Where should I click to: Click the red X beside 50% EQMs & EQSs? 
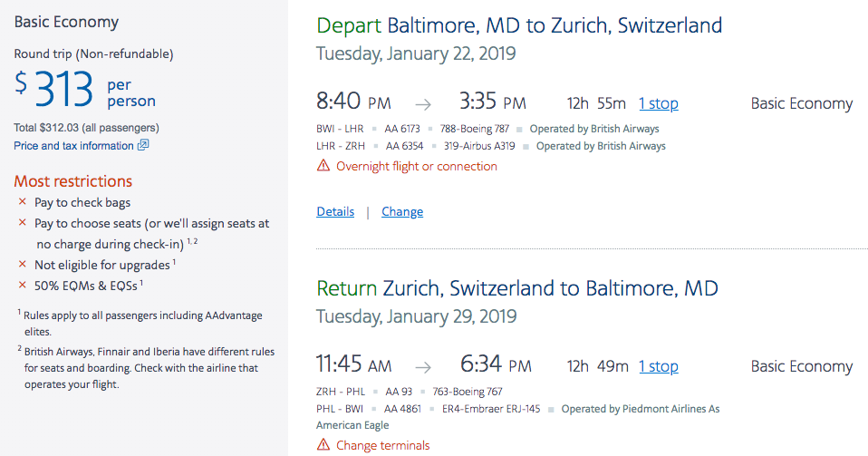[x=23, y=286]
